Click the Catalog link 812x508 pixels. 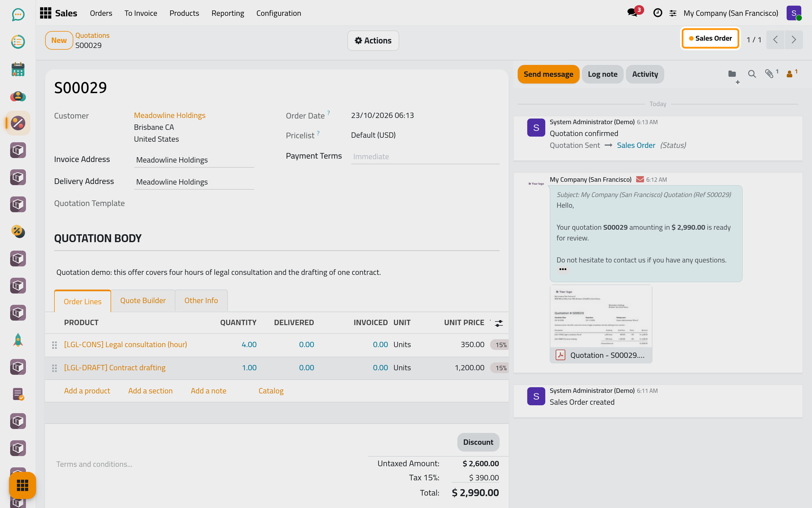pos(271,391)
